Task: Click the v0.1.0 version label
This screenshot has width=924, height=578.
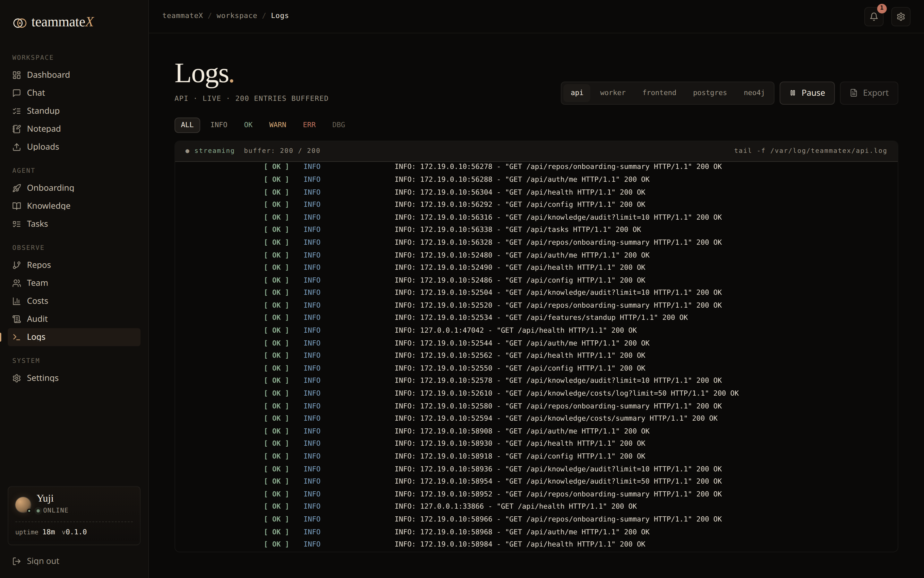Action: point(74,532)
